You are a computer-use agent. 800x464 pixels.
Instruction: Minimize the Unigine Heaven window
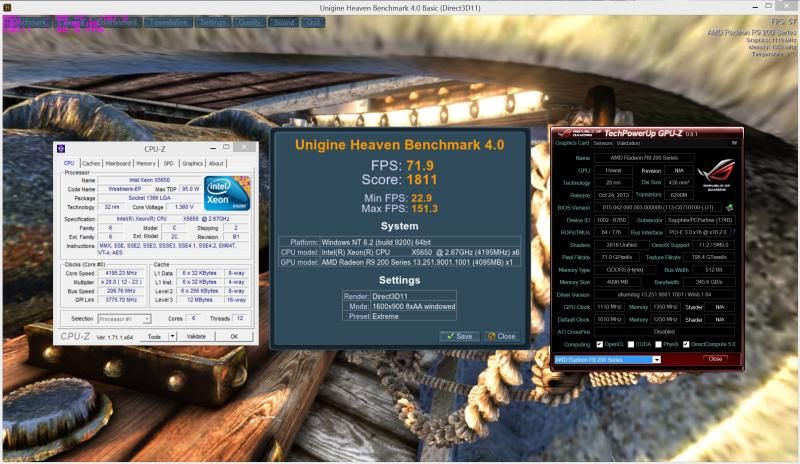coord(755,7)
